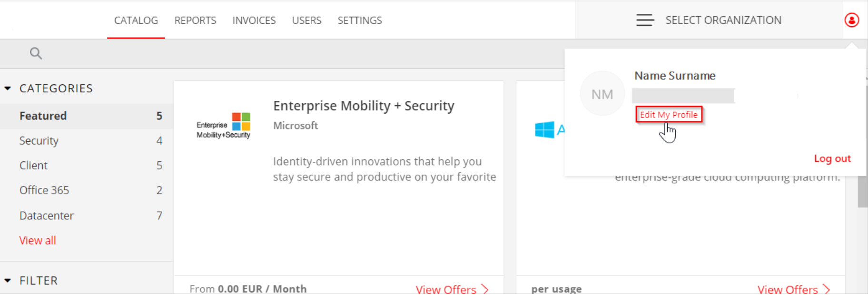The width and height of the screenshot is (868, 295).
Task: Click the Windows Azure logo icon
Action: pyautogui.click(x=544, y=129)
